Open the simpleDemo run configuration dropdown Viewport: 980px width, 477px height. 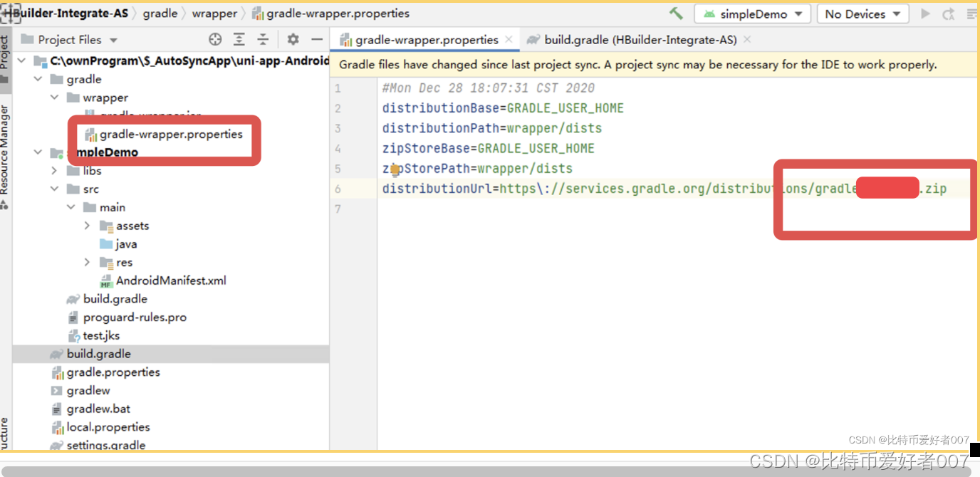click(751, 13)
